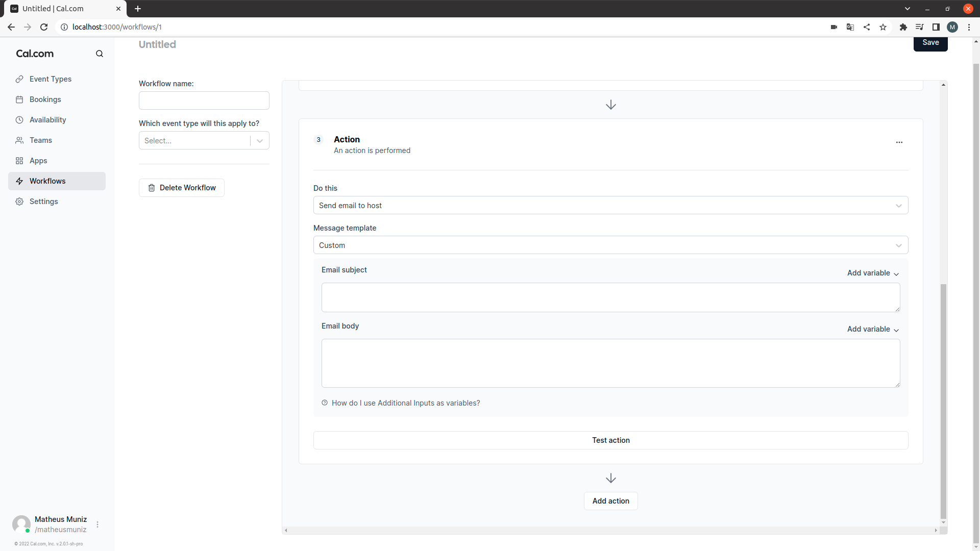Open the Bookings section
The image size is (980, 551).
pyautogui.click(x=45, y=99)
